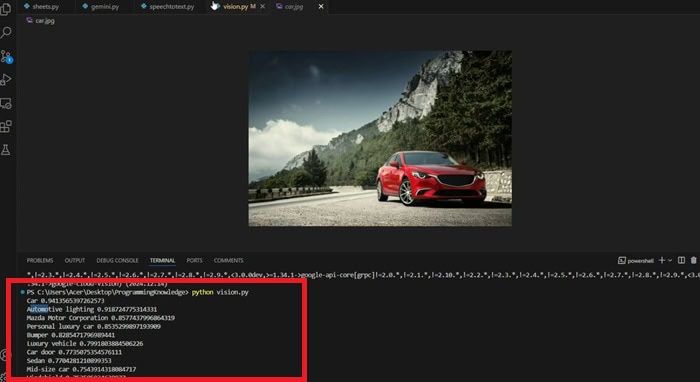Select the powershell terminal label
The image size is (700, 382).
(x=636, y=261)
